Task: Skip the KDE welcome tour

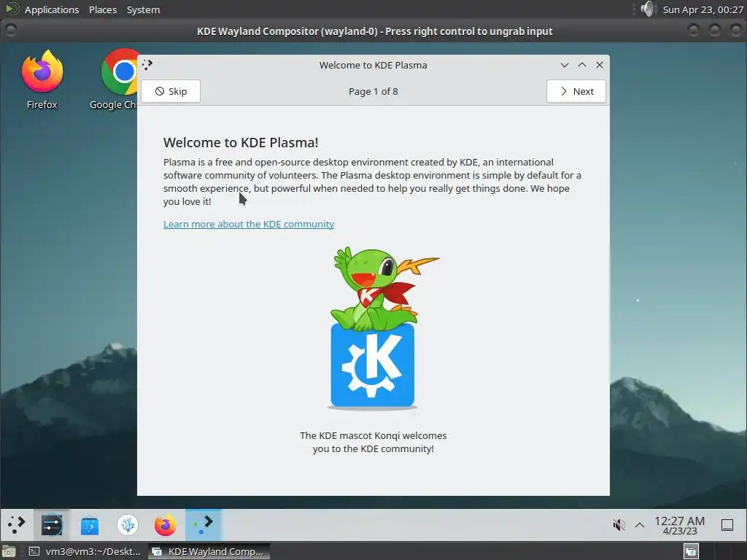Action: [171, 91]
